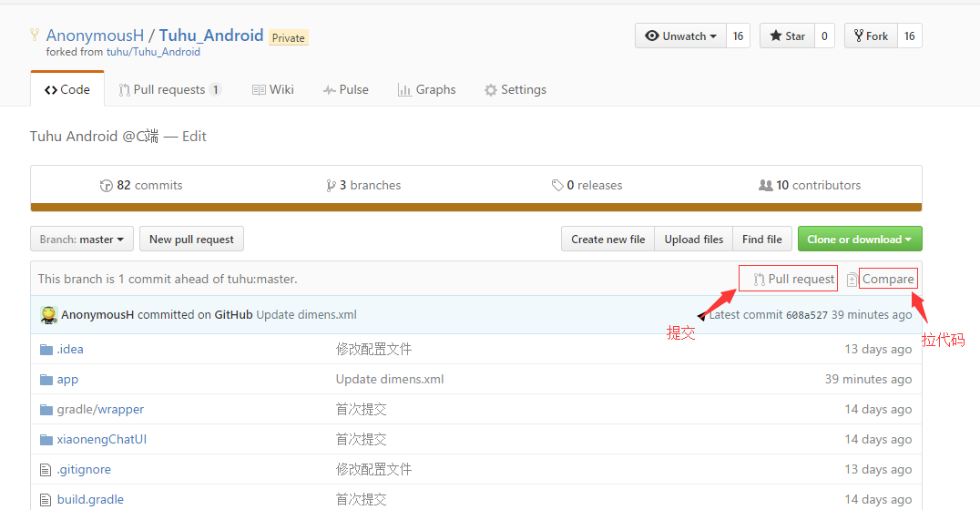Click the gradle/wrapper folder icon

pos(46,410)
